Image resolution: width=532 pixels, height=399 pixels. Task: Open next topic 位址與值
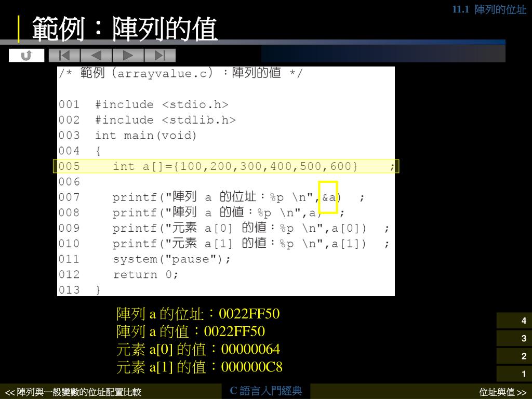tap(502, 392)
